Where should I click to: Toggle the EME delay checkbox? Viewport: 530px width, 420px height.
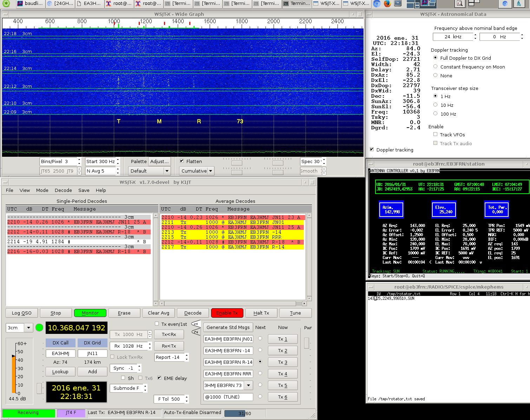[159, 378]
